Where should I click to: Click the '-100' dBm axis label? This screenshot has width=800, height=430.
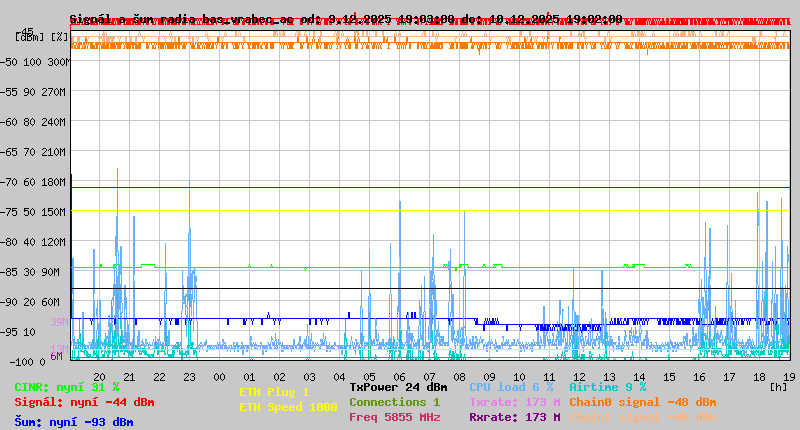[x=21, y=362]
